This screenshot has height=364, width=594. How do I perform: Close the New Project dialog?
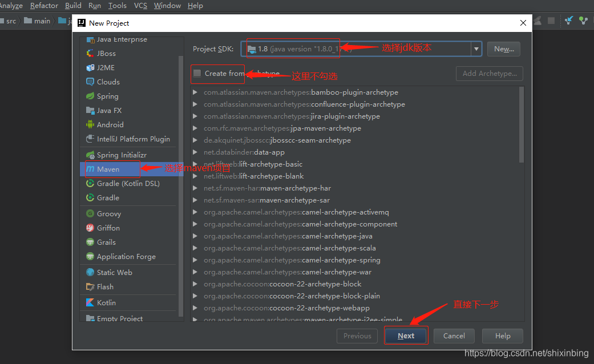coord(523,23)
